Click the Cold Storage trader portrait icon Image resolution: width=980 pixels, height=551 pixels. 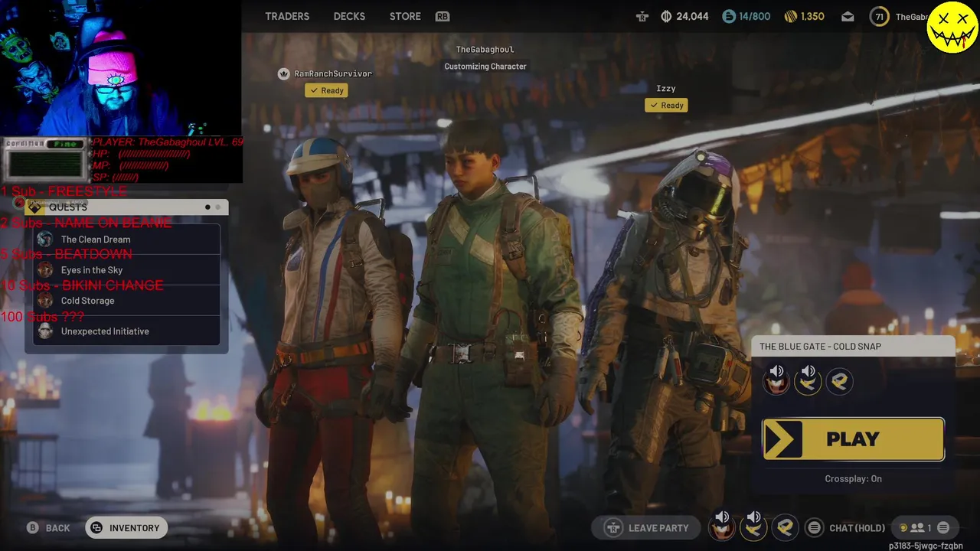click(45, 301)
